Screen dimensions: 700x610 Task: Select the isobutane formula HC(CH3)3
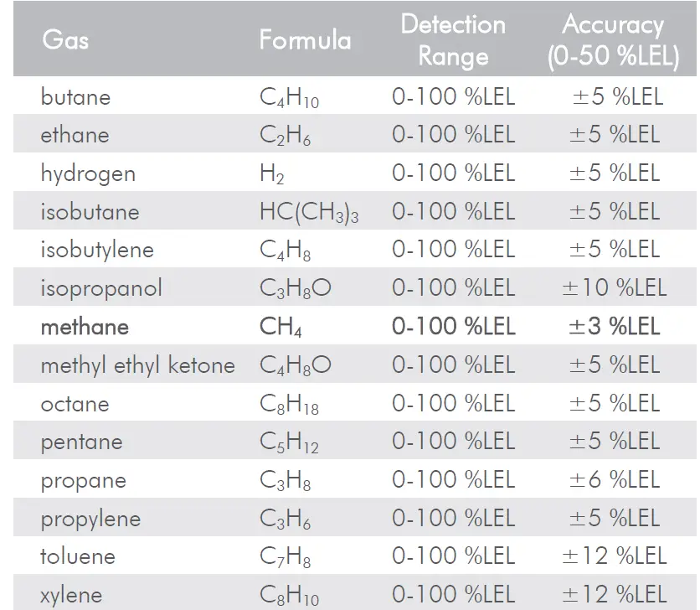tap(308, 213)
